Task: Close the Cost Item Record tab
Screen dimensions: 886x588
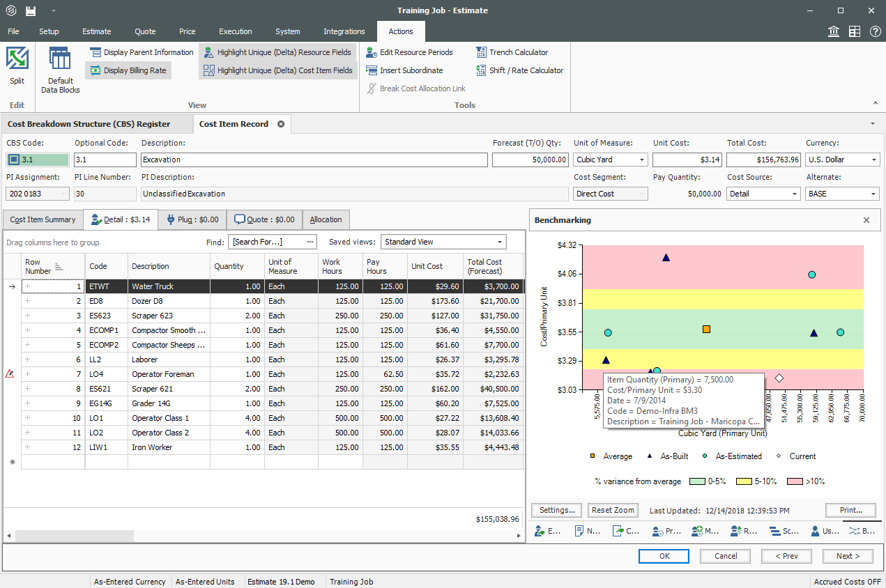Action: tap(281, 124)
